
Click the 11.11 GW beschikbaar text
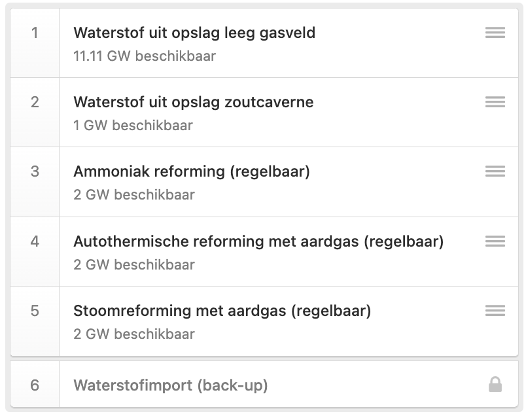click(x=145, y=56)
